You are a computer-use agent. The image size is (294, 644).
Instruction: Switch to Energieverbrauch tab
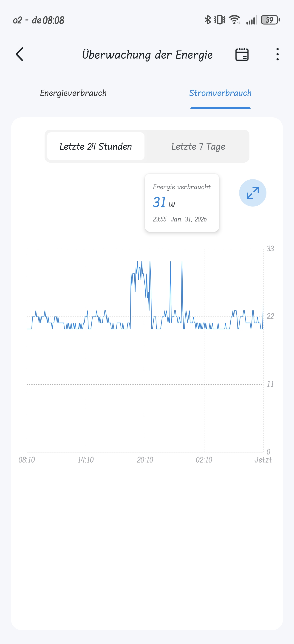[x=73, y=93]
